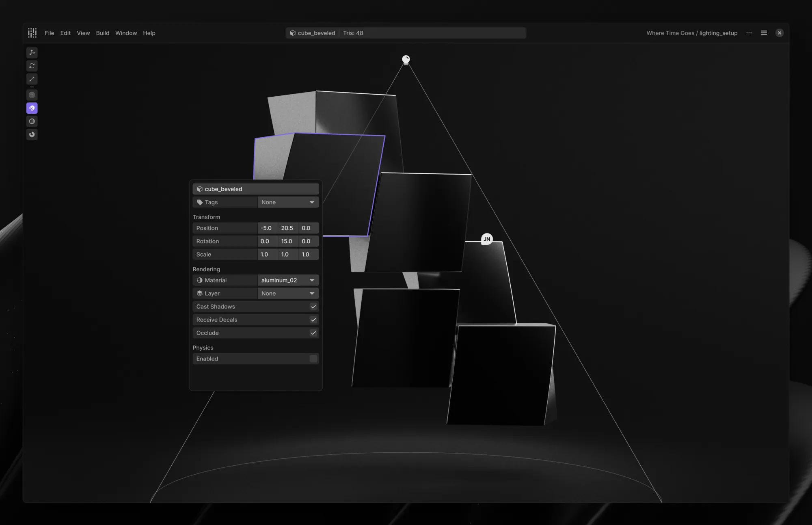Click the three-dots more options icon

749,33
